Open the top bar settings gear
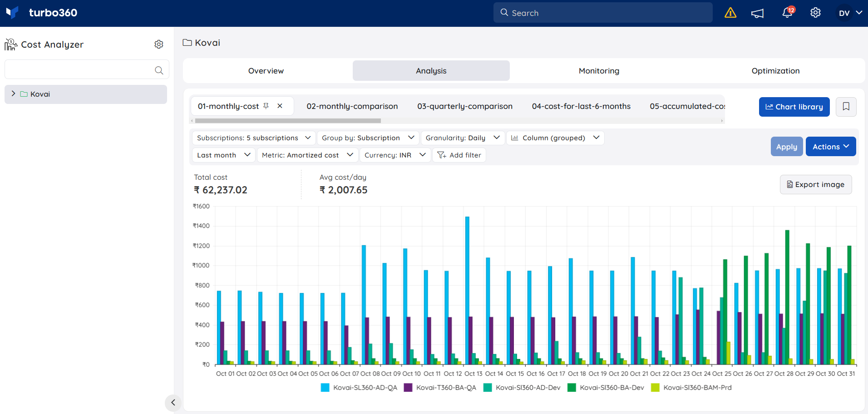This screenshot has height=414, width=868. (x=815, y=13)
